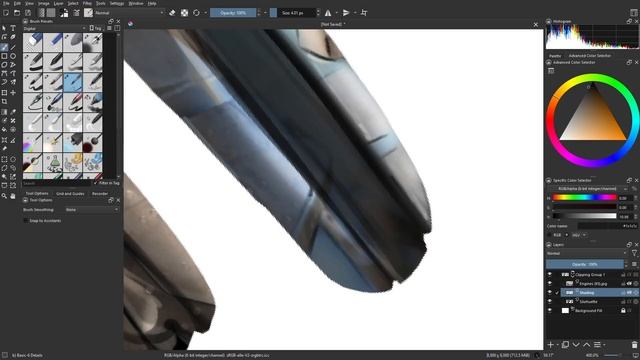Select the Line tool
The height and width of the screenshot is (360, 640).
click(x=13, y=47)
